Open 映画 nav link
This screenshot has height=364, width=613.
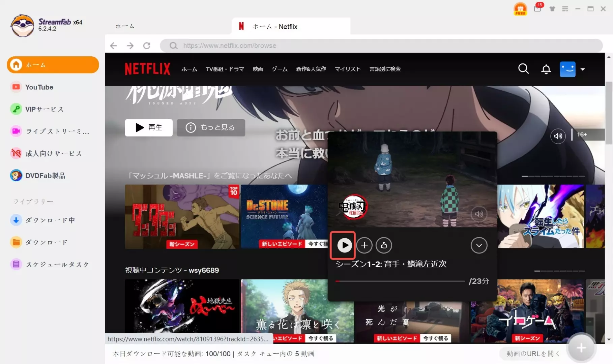point(258,69)
